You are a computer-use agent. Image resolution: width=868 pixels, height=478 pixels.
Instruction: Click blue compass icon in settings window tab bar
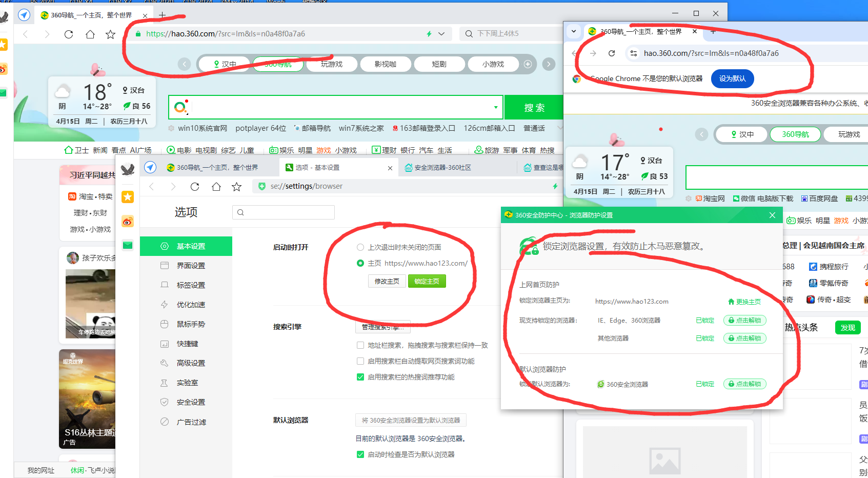[x=150, y=167]
